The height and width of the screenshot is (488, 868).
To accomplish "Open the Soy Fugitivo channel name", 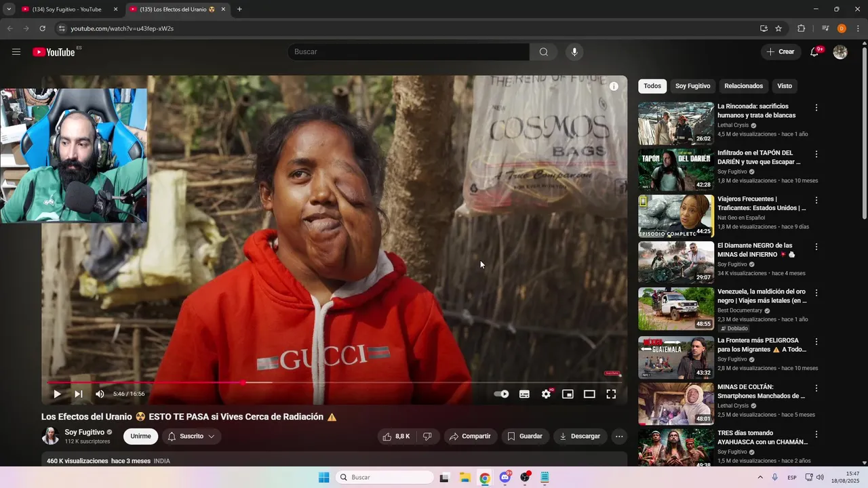I will [85, 432].
